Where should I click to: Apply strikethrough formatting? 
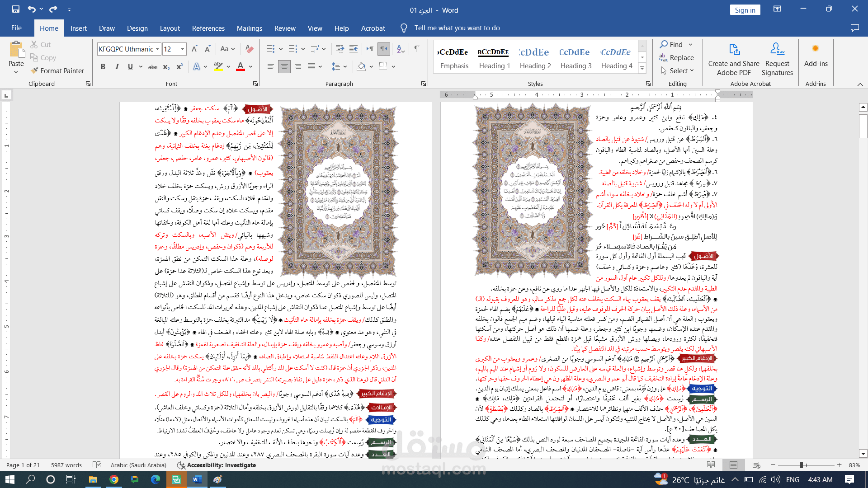click(152, 66)
